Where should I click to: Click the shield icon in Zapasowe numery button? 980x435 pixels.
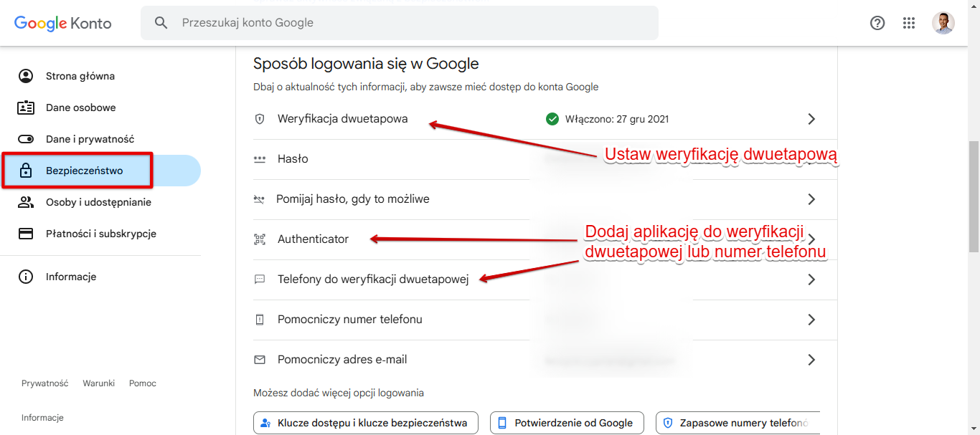click(x=668, y=423)
